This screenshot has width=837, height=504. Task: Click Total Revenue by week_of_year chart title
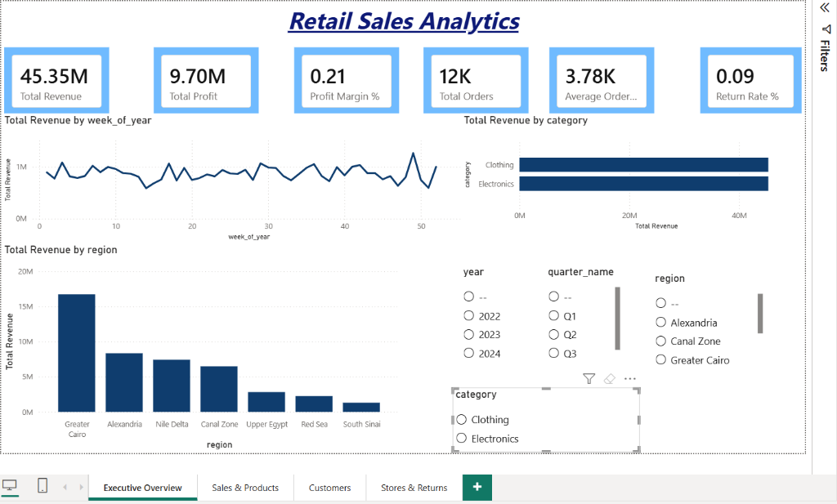[x=78, y=120]
